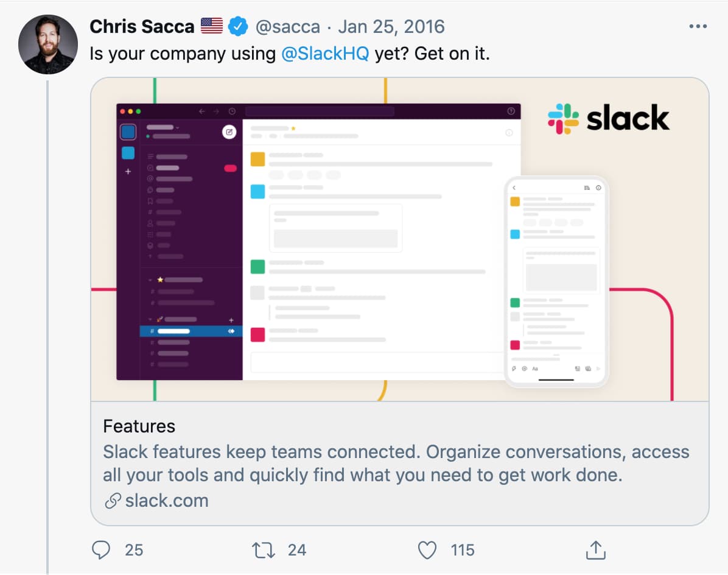Click the phone mockup in preview image
Screen dimensions: 728x575
556,282
